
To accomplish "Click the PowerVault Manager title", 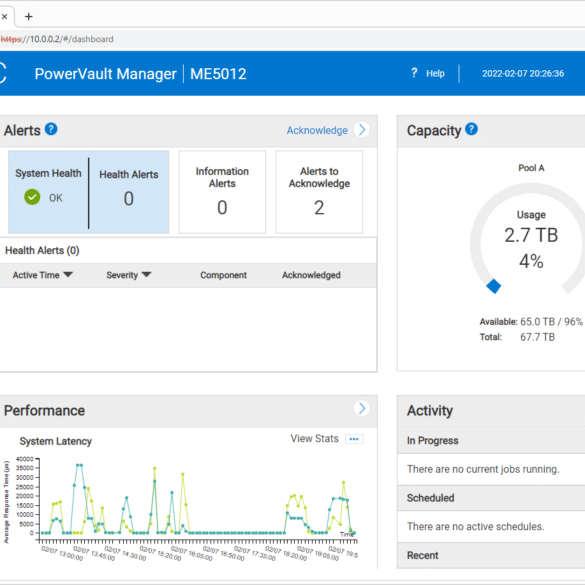I will coord(106,74).
